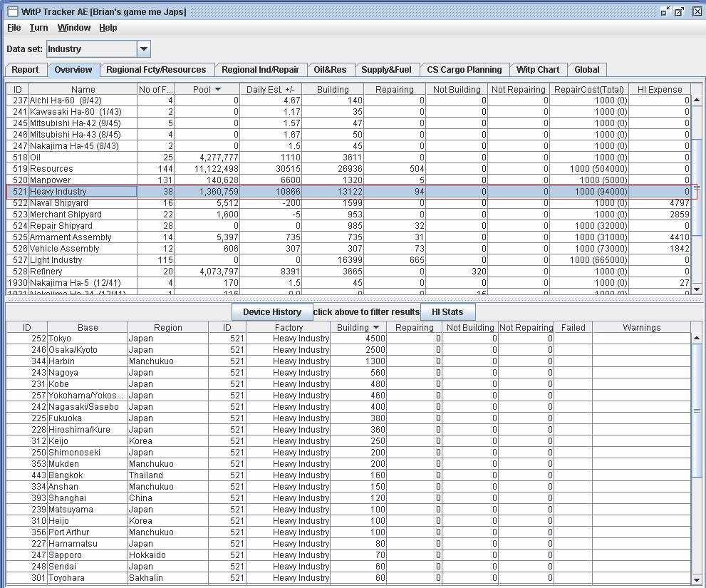Open the Witp Chart tab
Viewport: 706px width, 588px height.
click(538, 70)
